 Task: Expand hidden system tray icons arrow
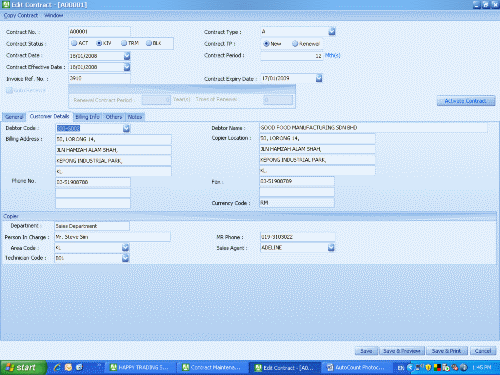click(x=410, y=368)
